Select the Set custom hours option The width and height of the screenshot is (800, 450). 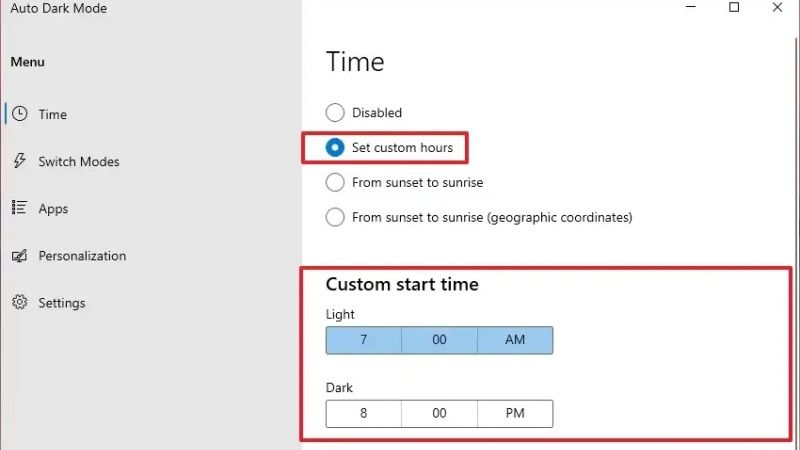pyautogui.click(x=335, y=147)
